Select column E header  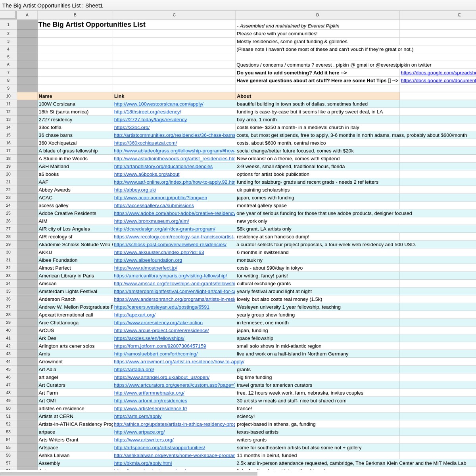438,15
